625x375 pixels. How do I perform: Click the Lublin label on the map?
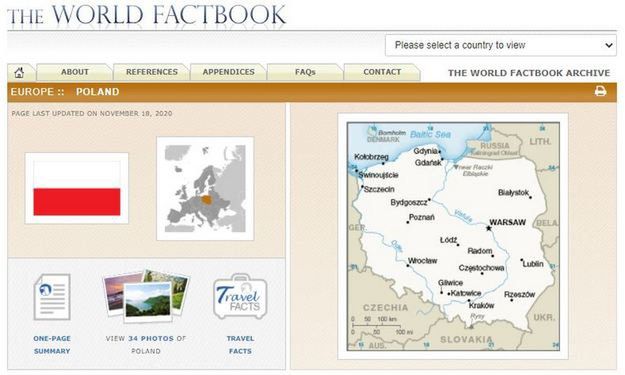point(533,264)
